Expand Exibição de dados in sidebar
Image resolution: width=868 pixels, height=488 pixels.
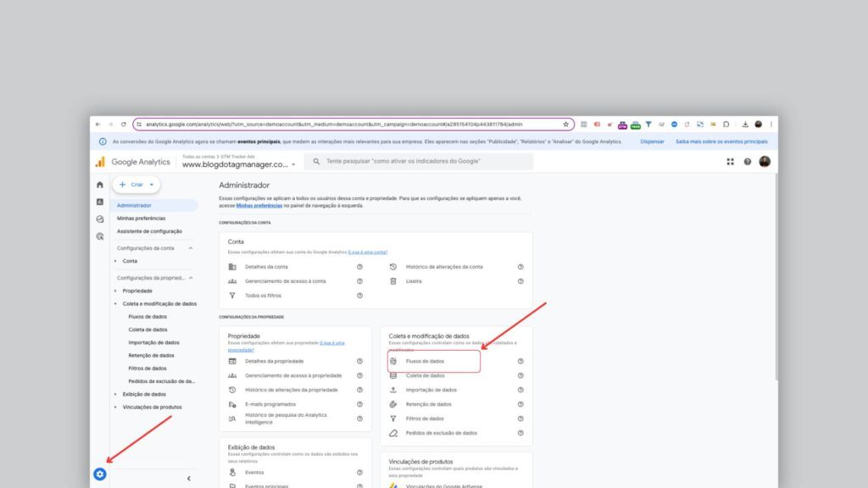coord(115,395)
